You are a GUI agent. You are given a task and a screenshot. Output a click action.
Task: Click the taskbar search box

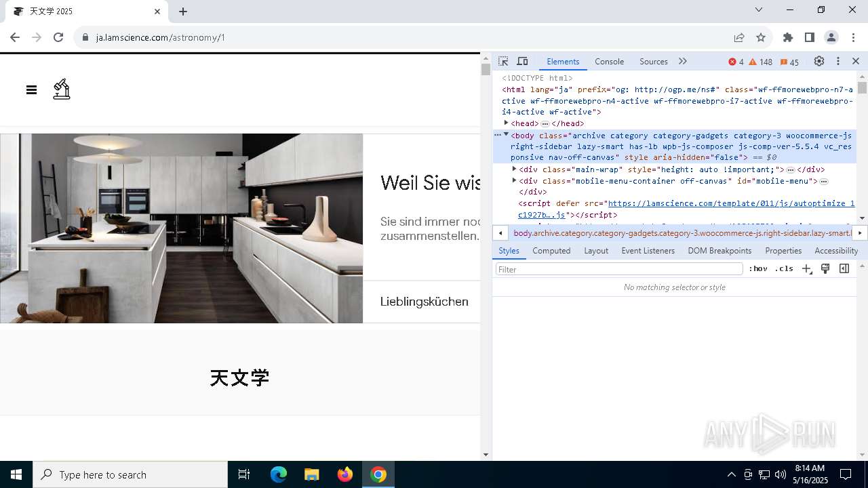point(130,474)
